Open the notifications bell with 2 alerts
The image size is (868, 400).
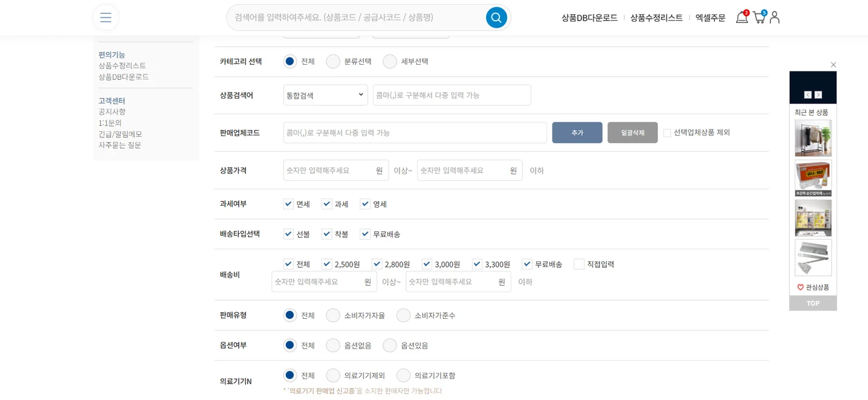741,18
